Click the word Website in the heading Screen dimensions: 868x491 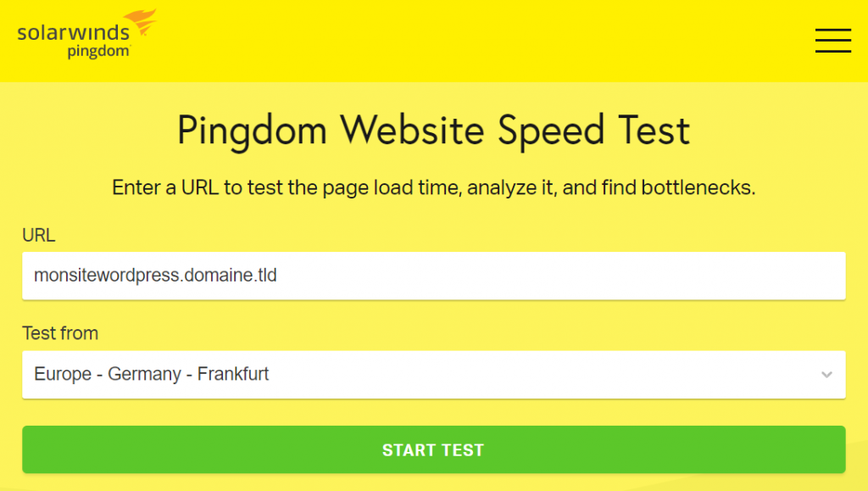(412, 131)
